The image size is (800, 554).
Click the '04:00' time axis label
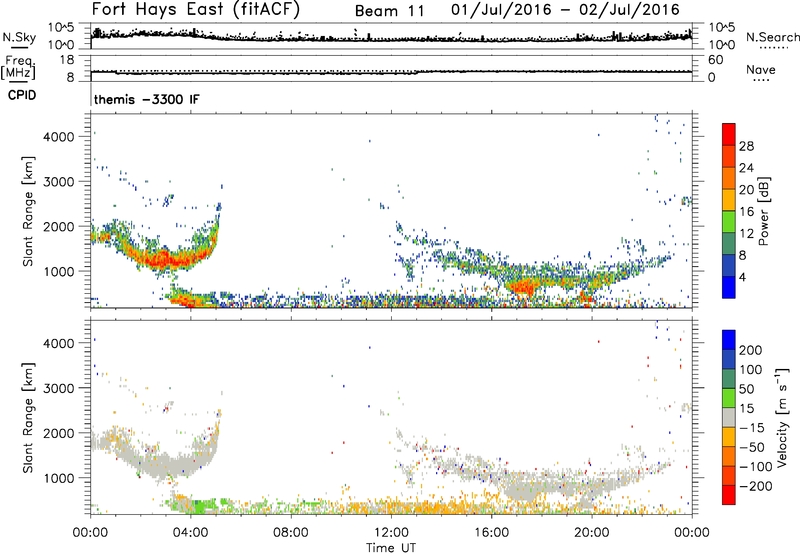[190, 533]
